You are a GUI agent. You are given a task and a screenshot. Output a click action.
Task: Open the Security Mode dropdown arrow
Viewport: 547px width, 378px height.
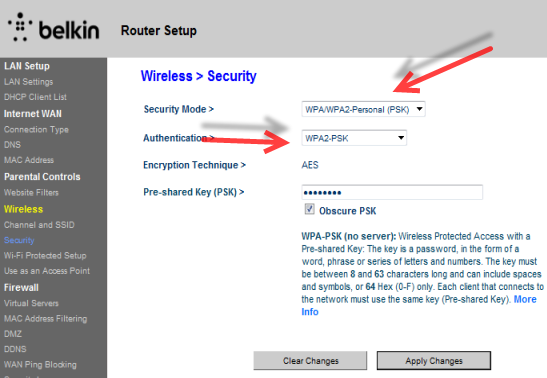[420, 109]
